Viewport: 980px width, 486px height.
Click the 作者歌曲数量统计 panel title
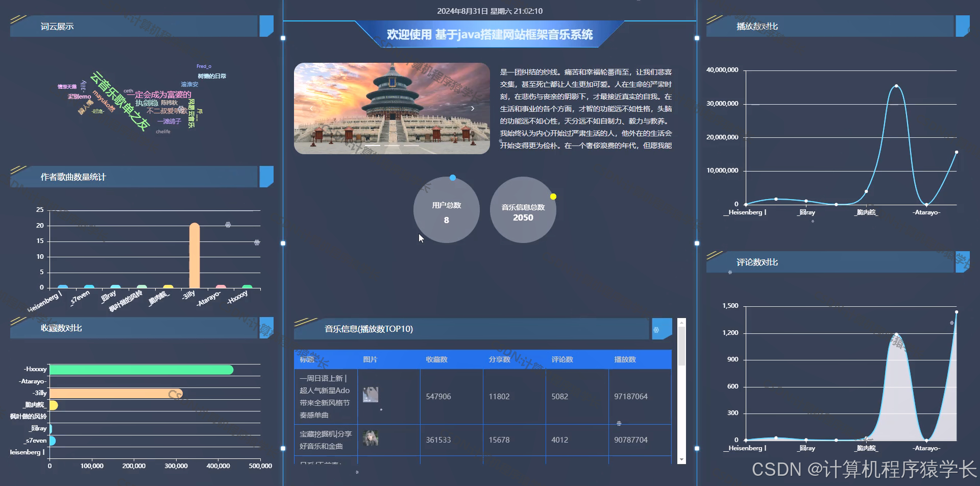pyautogui.click(x=73, y=177)
